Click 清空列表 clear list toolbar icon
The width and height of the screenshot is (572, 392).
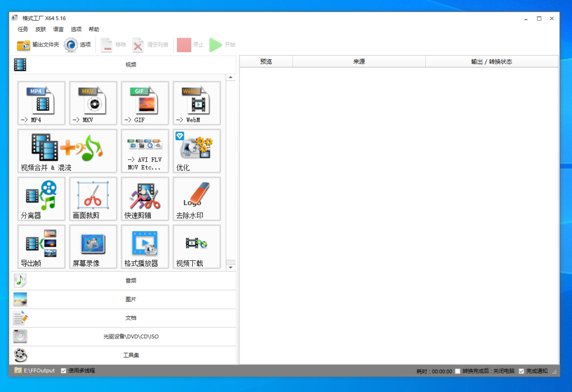pos(138,45)
